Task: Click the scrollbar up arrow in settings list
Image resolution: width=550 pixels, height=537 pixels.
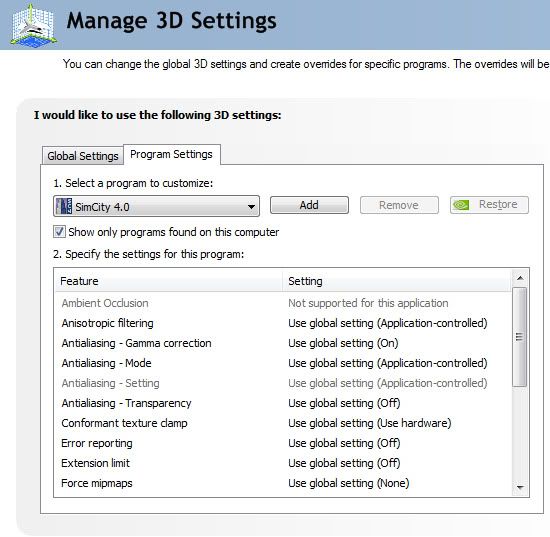Action: point(520,278)
